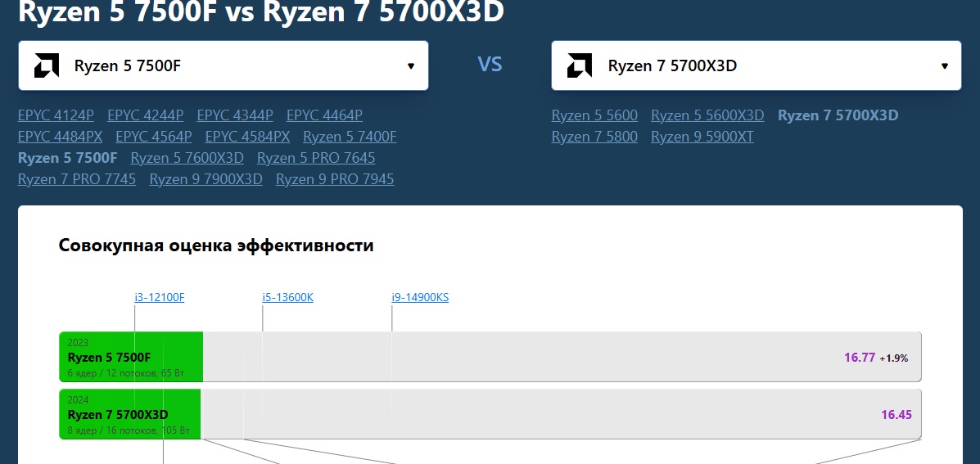The image size is (980, 464).
Task: Open the EPYC 4244P link
Action: (146, 115)
